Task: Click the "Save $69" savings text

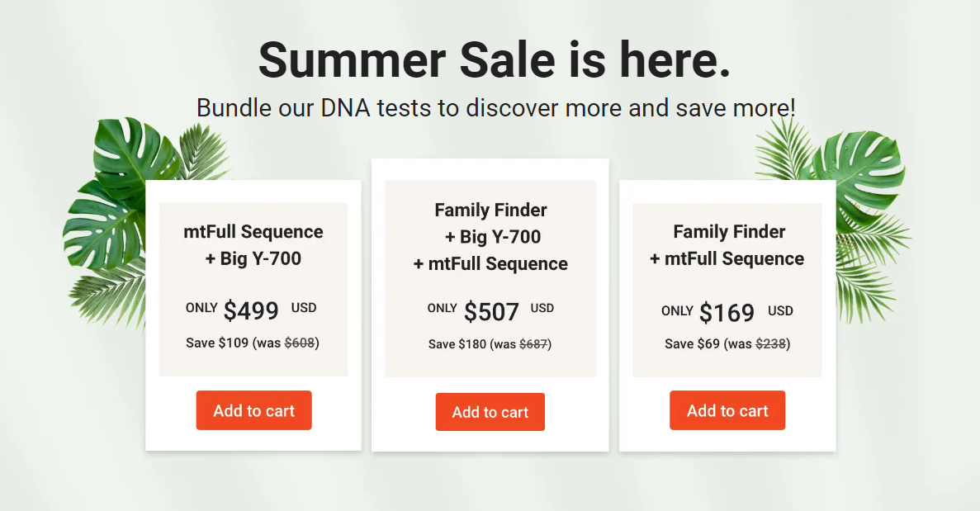Action: click(x=692, y=343)
